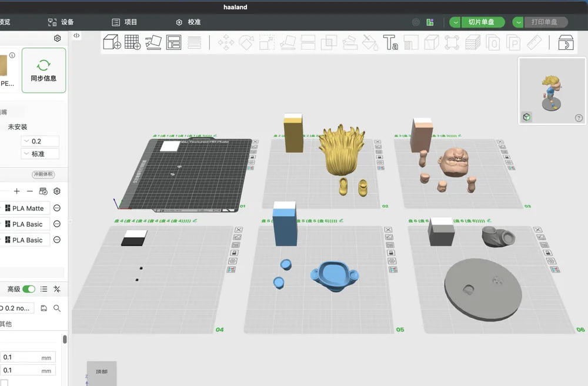Viewport: 588px width, 386px height.
Task: Click the add cube primitive icon
Action: pos(112,42)
